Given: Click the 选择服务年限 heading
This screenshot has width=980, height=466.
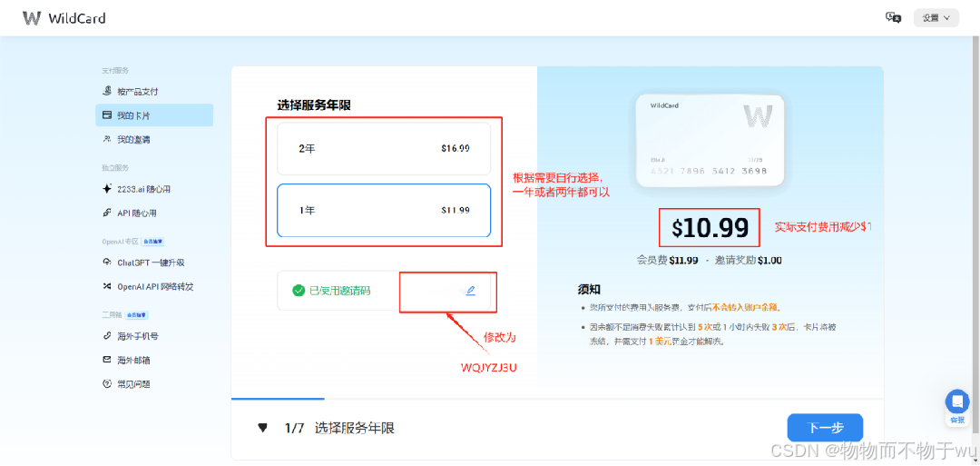Looking at the screenshot, I should [314, 105].
